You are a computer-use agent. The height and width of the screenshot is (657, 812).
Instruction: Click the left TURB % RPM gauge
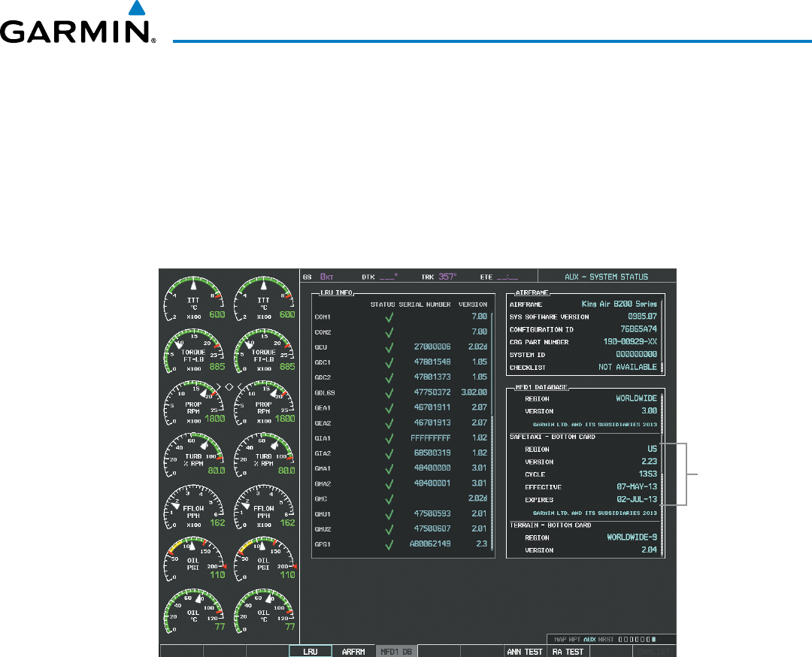[194, 456]
